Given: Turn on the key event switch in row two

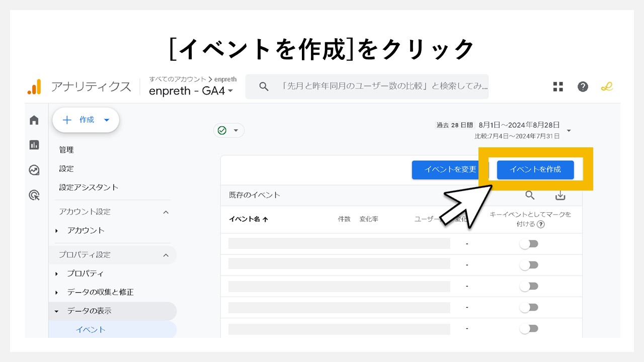Looking at the screenshot, I should (529, 264).
